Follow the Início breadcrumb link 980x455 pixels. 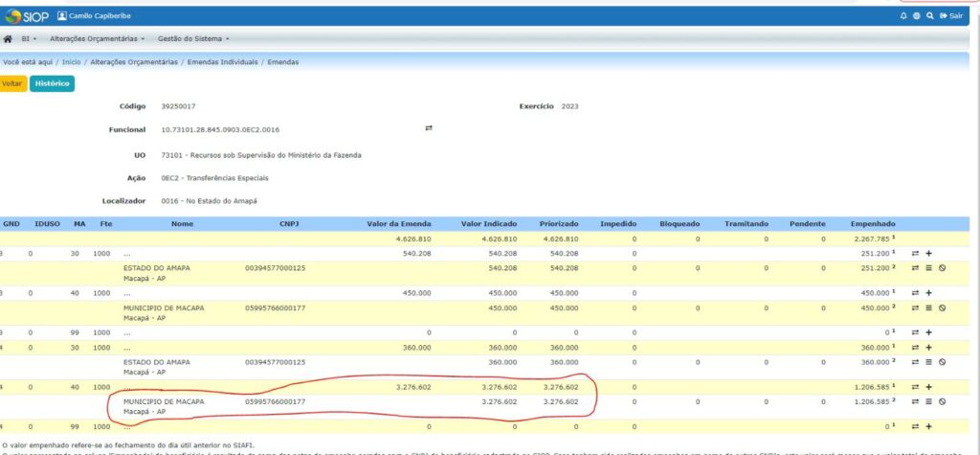(x=72, y=61)
